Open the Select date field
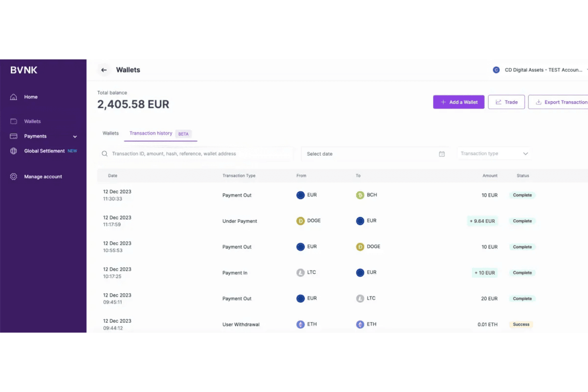 click(x=375, y=154)
